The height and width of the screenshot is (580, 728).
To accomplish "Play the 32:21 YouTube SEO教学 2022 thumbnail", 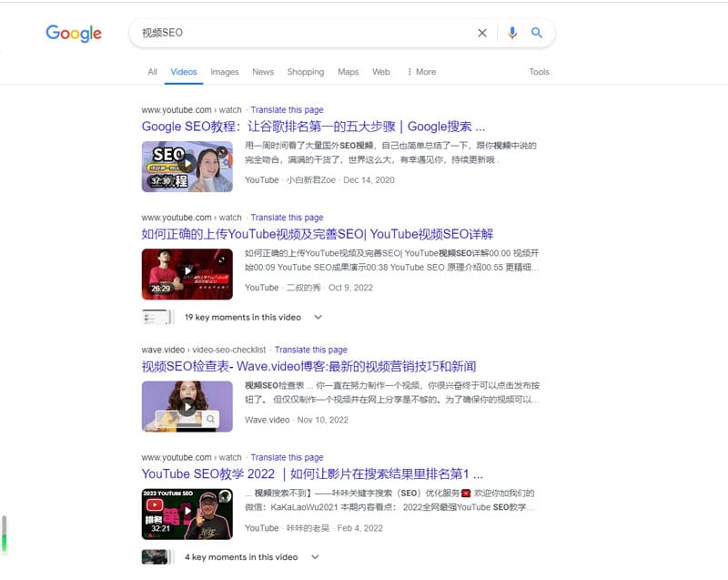I will click(x=187, y=514).
